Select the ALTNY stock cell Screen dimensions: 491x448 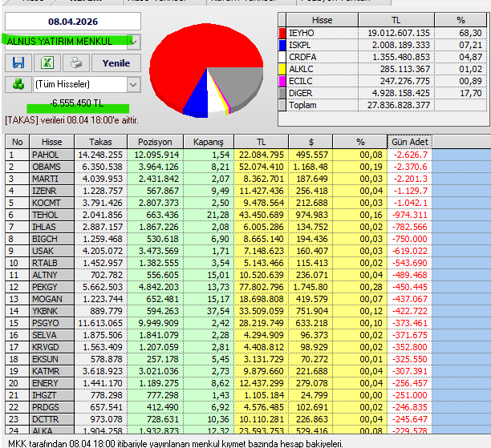coord(52,275)
